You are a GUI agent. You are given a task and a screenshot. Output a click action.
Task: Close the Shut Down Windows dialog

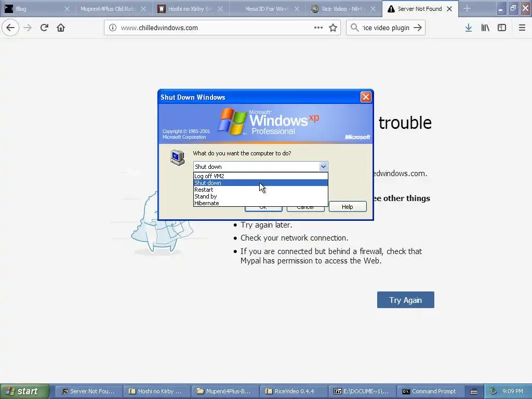[x=366, y=97]
